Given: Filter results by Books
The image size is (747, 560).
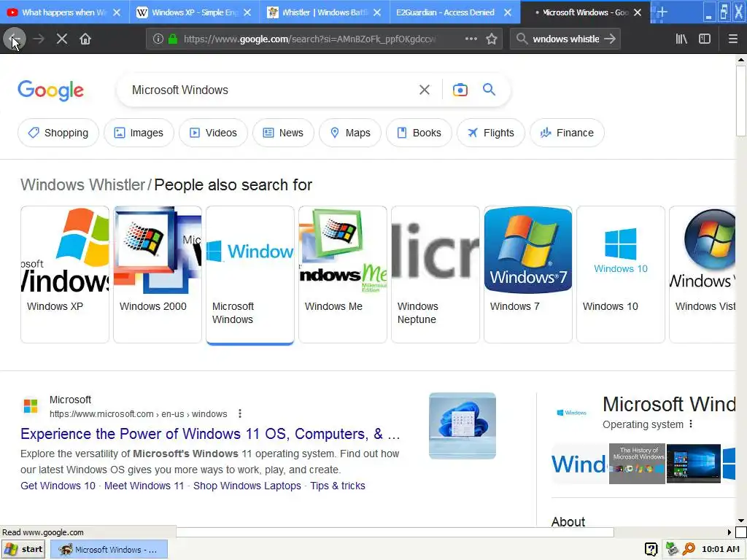Looking at the screenshot, I should [x=419, y=133].
